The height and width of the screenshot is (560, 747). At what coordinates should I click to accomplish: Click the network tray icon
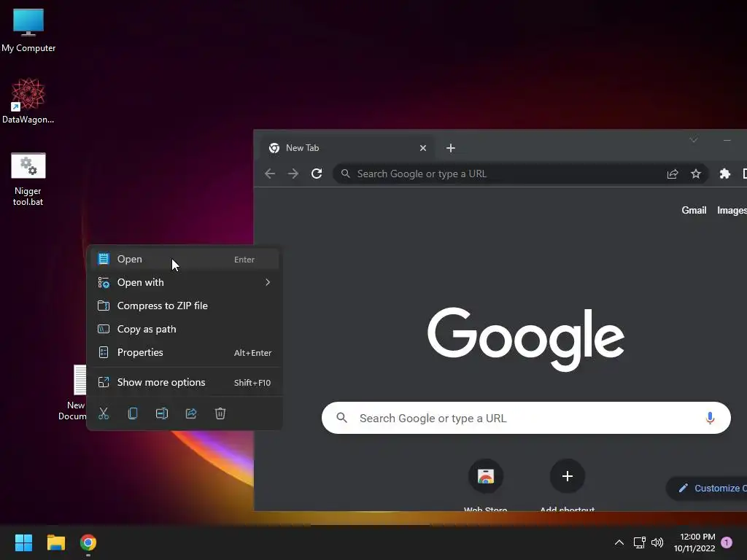(639, 542)
